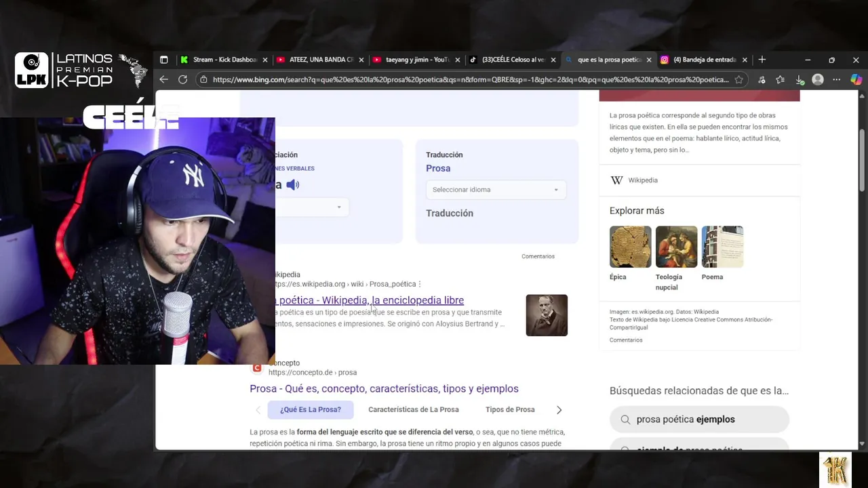Image resolution: width=868 pixels, height=488 pixels.
Task: Click the concepto.de site favicon
Action: (x=257, y=368)
